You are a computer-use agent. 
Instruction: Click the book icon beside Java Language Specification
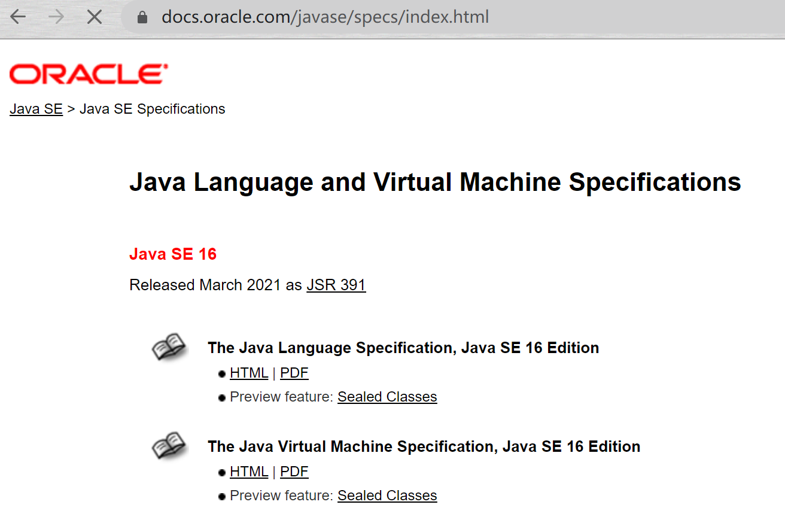pos(169,348)
